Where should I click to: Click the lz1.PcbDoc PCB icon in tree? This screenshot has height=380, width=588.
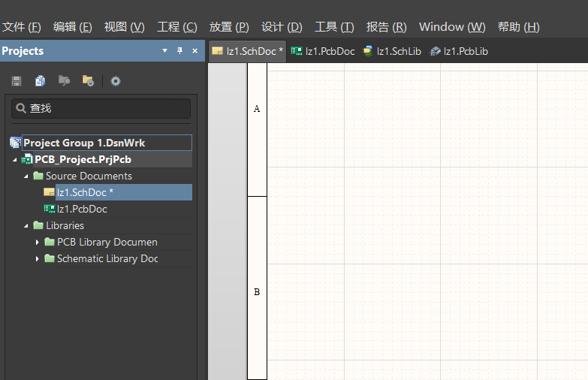coord(49,209)
